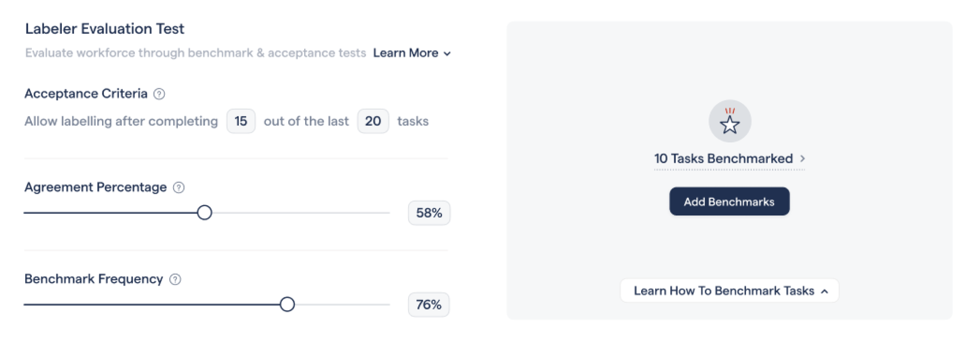The width and height of the screenshot is (980, 343).
Task: Focus the last tasks field showing 20
Action: [373, 121]
